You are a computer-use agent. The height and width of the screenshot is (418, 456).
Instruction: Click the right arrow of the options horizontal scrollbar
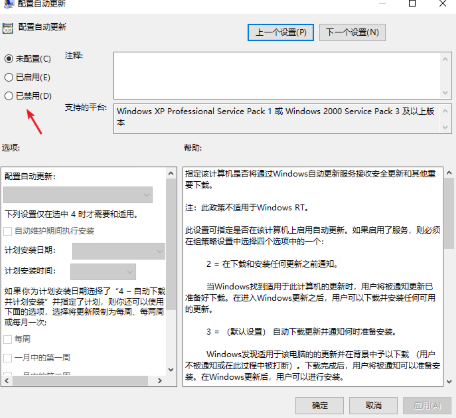(x=160, y=380)
